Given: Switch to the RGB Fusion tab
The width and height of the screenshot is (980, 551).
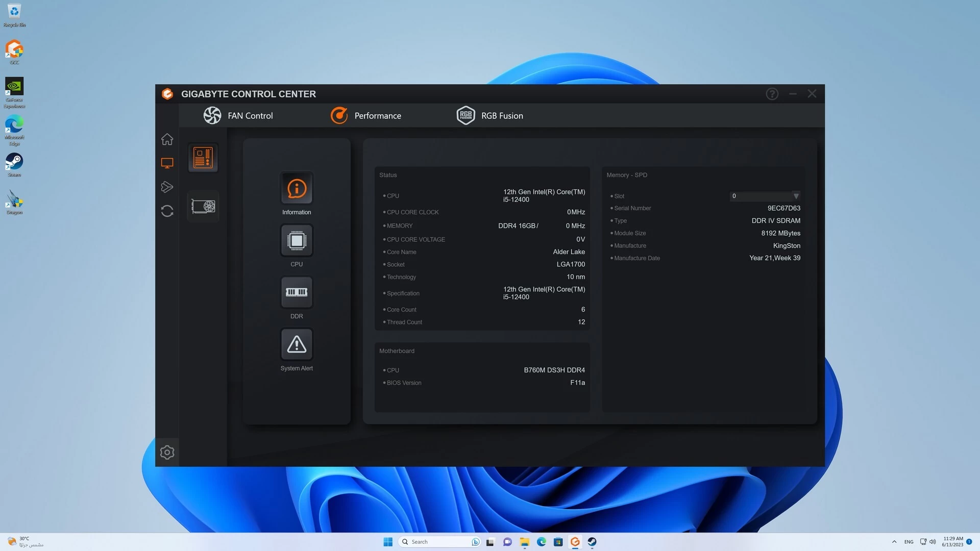Looking at the screenshot, I should pos(489,115).
